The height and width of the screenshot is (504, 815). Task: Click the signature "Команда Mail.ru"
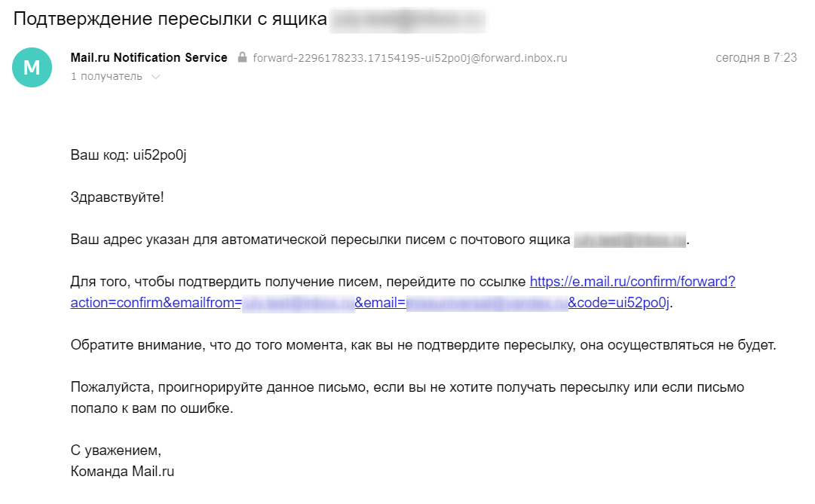pyautogui.click(x=122, y=472)
